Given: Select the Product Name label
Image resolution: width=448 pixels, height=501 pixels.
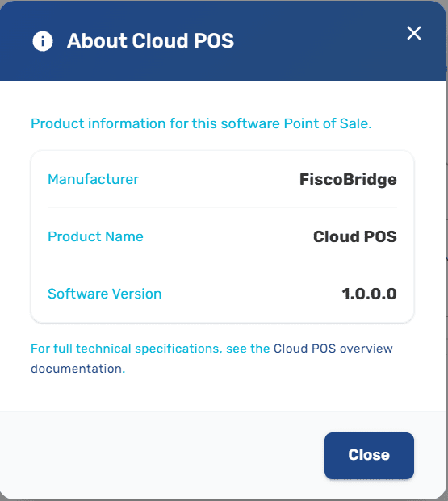Looking at the screenshot, I should [x=95, y=236].
